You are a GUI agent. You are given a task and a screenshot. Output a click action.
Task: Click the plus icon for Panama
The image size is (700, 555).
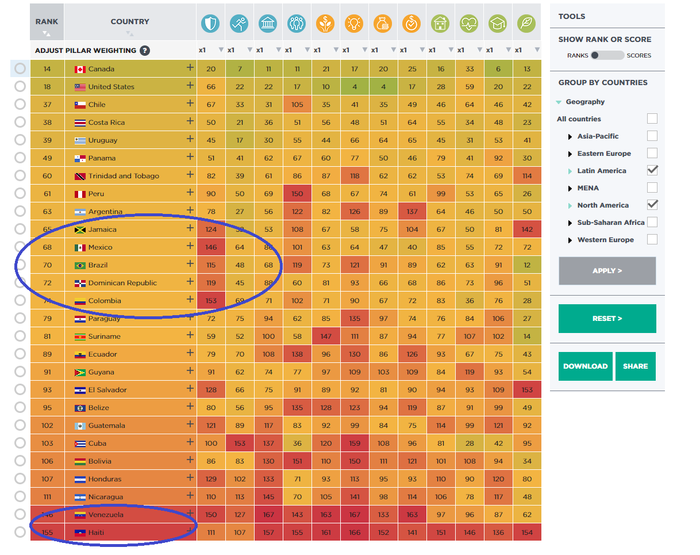tap(190, 157)
